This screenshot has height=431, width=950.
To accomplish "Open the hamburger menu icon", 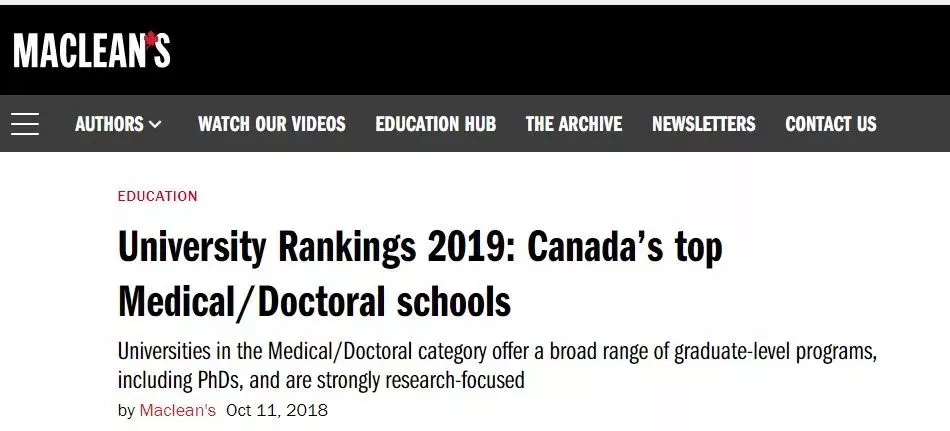I will (x=25, y=124).
